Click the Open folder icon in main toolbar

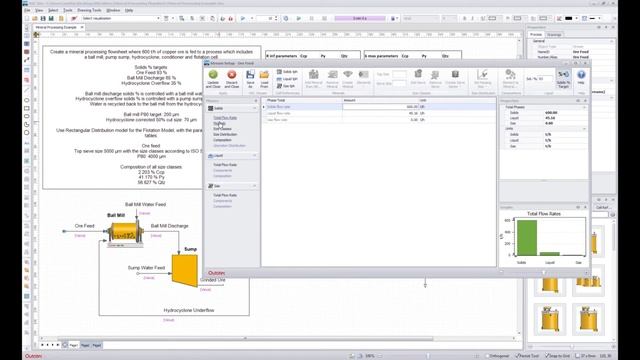click(35, 18)
